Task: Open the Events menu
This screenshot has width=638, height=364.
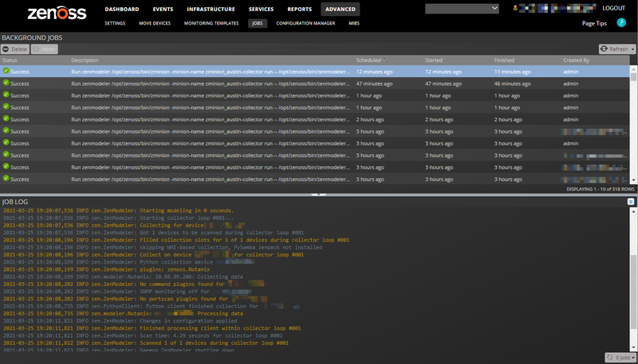Action: (163, 9)
